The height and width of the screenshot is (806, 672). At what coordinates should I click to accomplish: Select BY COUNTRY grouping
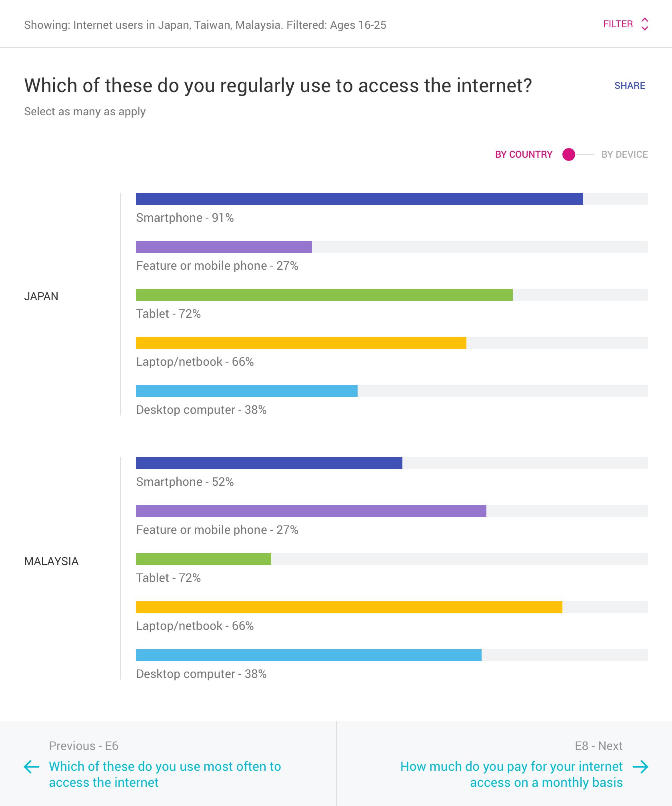(524, 154)
